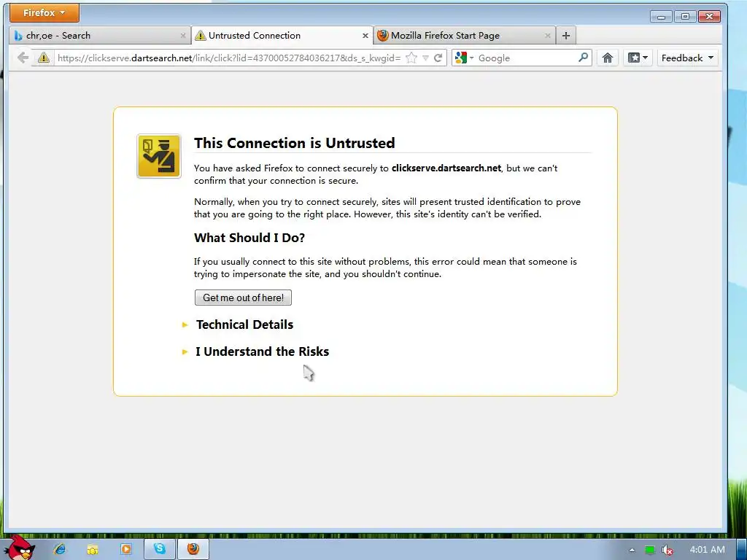
Task: Go back with the back arrow
Action: 23,58
